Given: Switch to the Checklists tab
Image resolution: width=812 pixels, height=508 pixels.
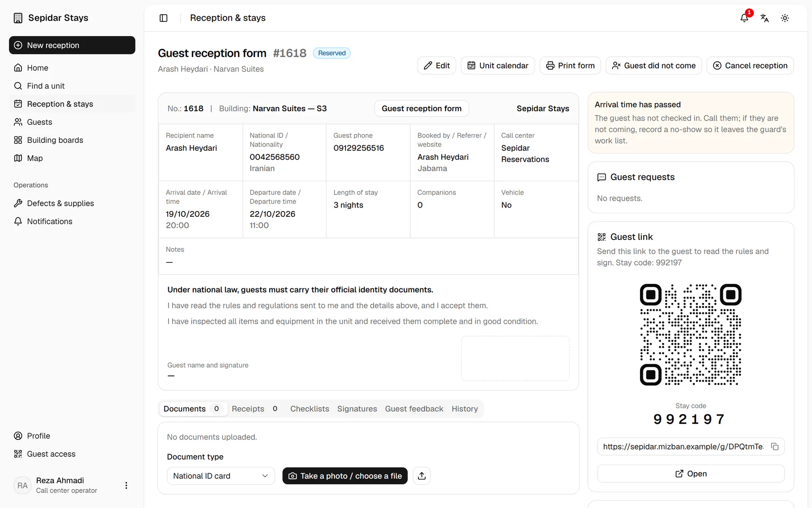Looking at the screenshot, I should click(x=310, y=409).
